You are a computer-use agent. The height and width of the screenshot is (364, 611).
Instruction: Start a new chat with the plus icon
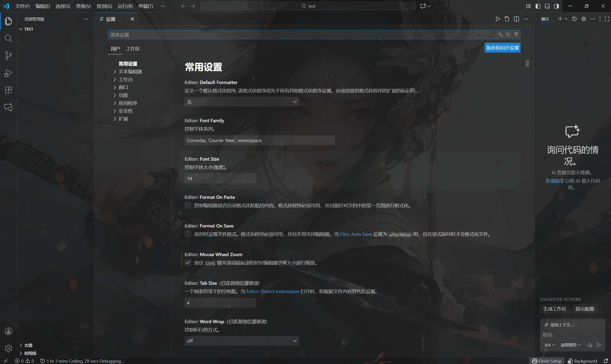pyautogui.click(x=561, y=19)
